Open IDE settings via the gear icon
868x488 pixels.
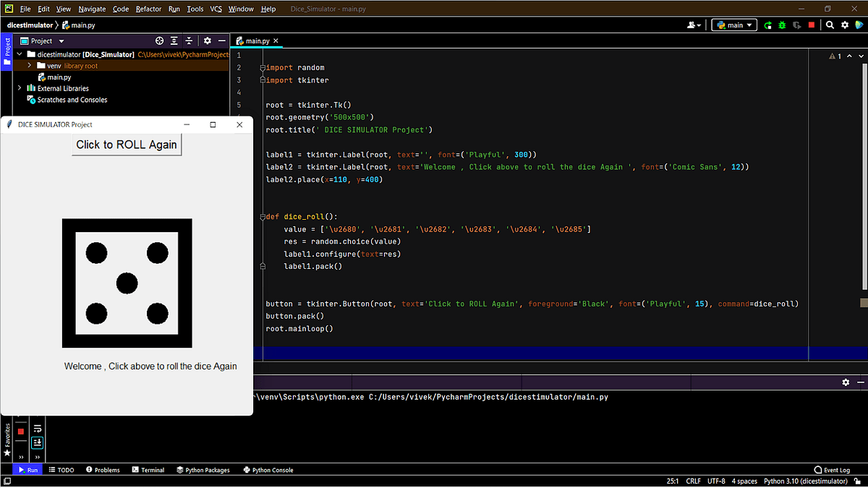pyautogui.click(x=845, y=25)
